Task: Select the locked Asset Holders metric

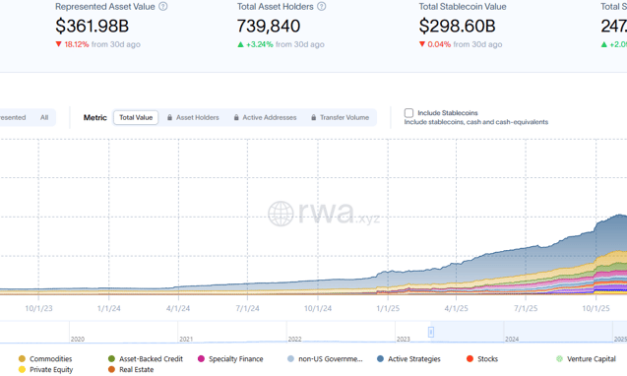Action: pyautogui.click(x=193, y=118)
